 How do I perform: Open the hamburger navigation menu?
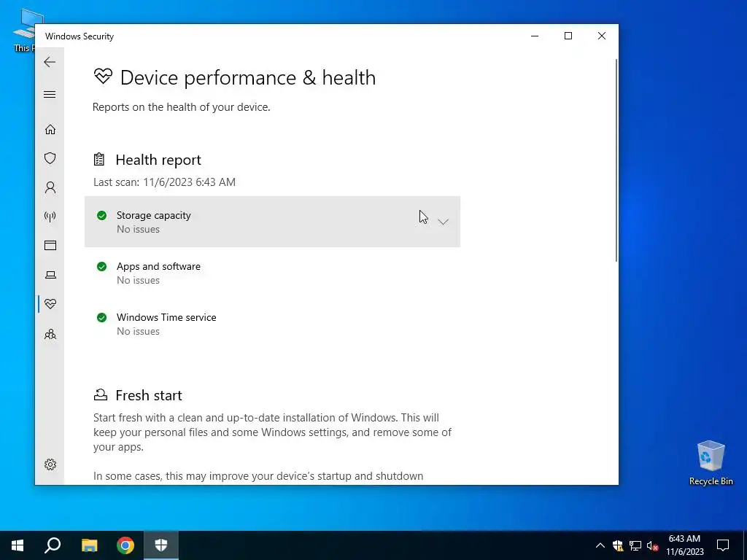tap(50, 94)
